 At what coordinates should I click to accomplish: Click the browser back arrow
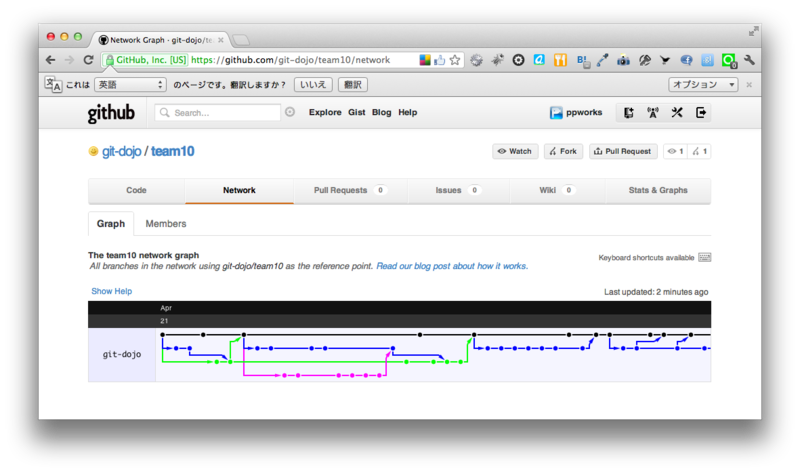pyautogui.click(x=51, y=60)
